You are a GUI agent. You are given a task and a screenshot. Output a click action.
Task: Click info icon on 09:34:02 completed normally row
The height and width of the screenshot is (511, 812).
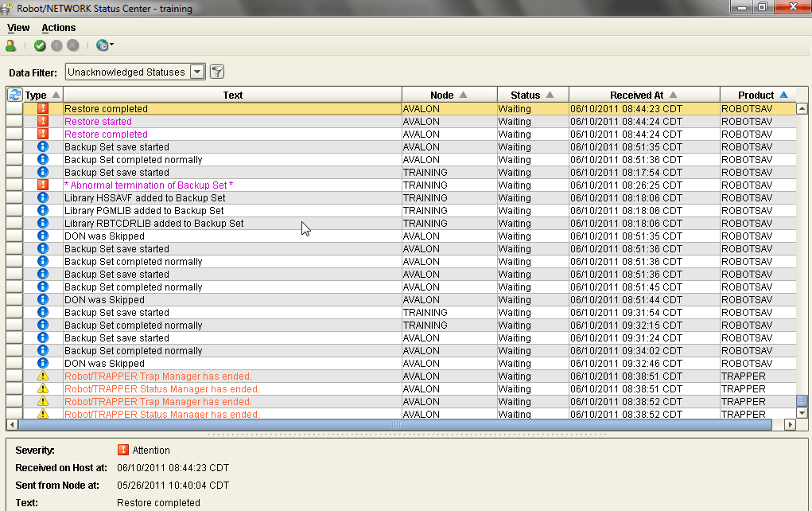(43, 350)
